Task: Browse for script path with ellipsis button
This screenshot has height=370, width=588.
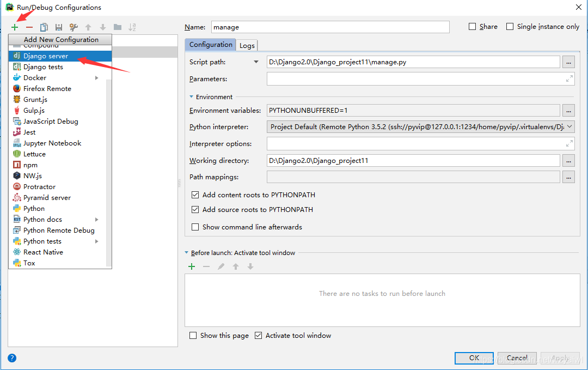Action: point(568,62)
